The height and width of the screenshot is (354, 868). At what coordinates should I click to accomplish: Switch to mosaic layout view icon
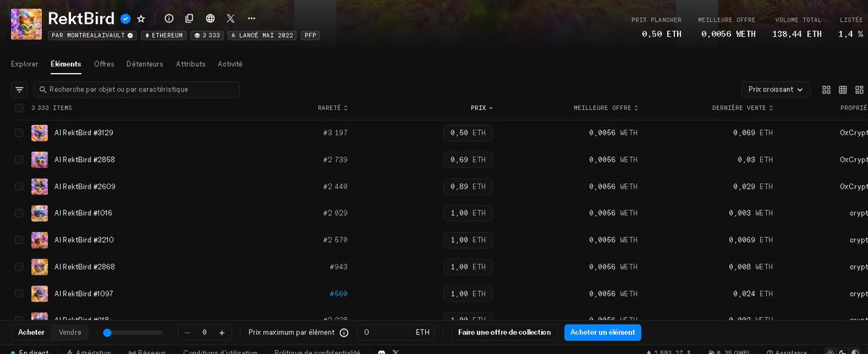point(859,90)
